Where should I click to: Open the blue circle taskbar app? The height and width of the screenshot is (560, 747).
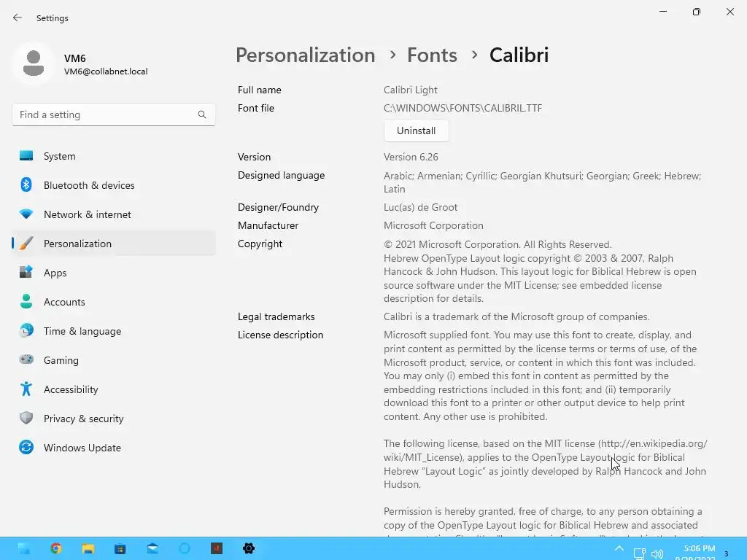pos(185,548)
